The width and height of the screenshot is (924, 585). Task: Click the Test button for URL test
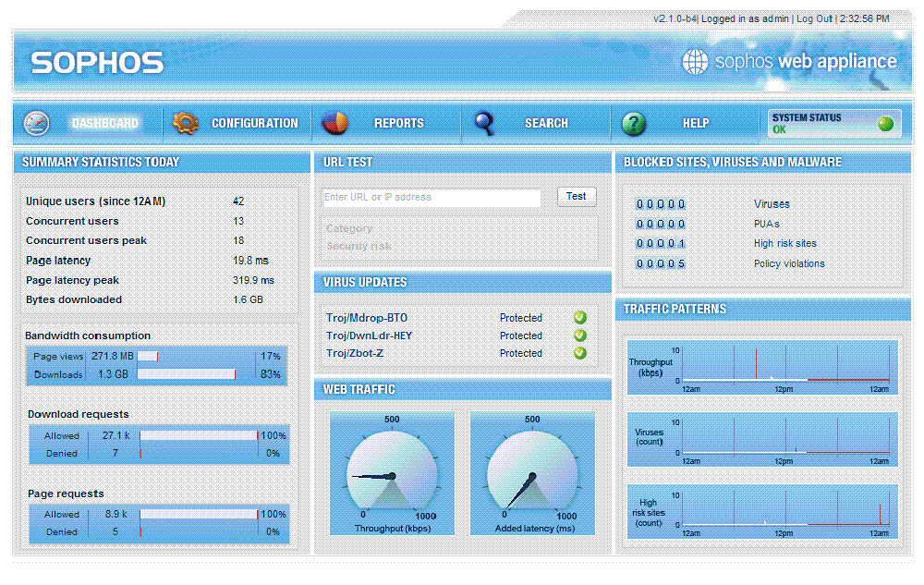click(x=577, y=196)
